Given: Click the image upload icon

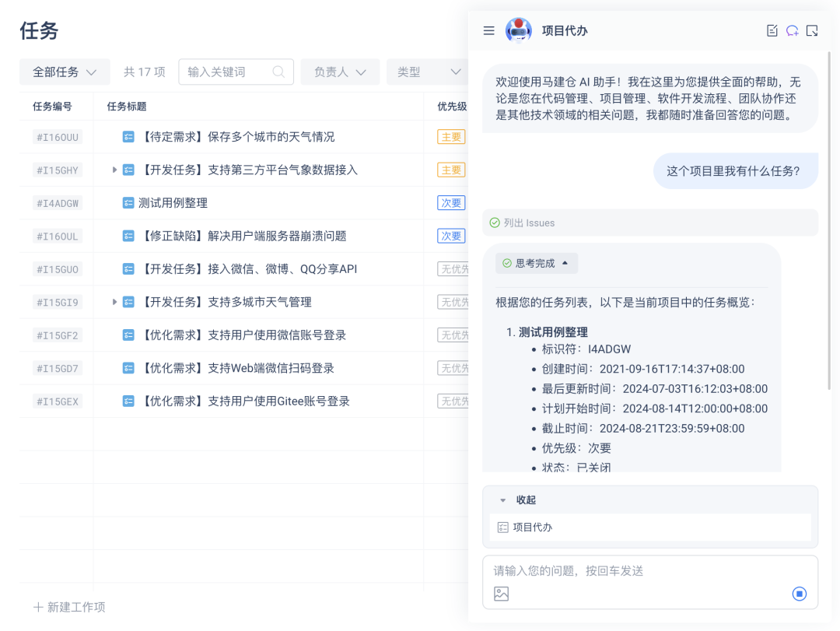Looking at the screenshot, I should [501, 594].
